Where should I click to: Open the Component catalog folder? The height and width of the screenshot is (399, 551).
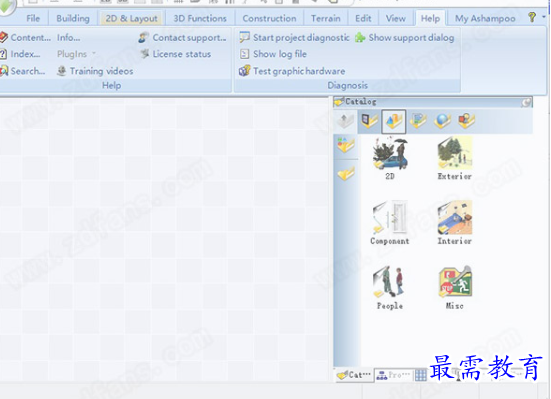[x=390, y=223]
